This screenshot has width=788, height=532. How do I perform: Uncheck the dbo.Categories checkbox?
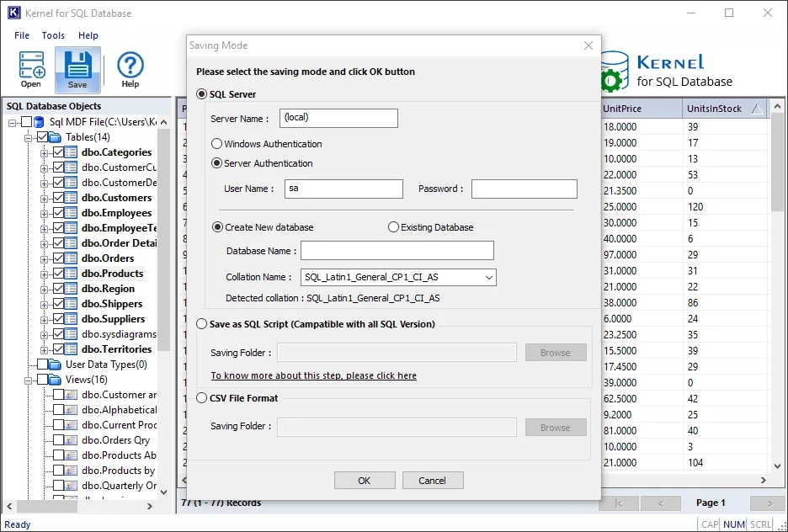pos(58,152)
